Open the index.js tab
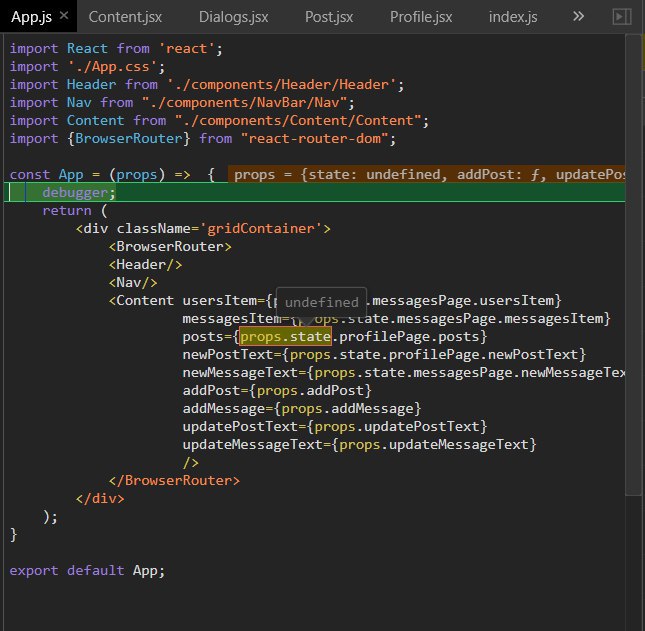 (513, 17)
